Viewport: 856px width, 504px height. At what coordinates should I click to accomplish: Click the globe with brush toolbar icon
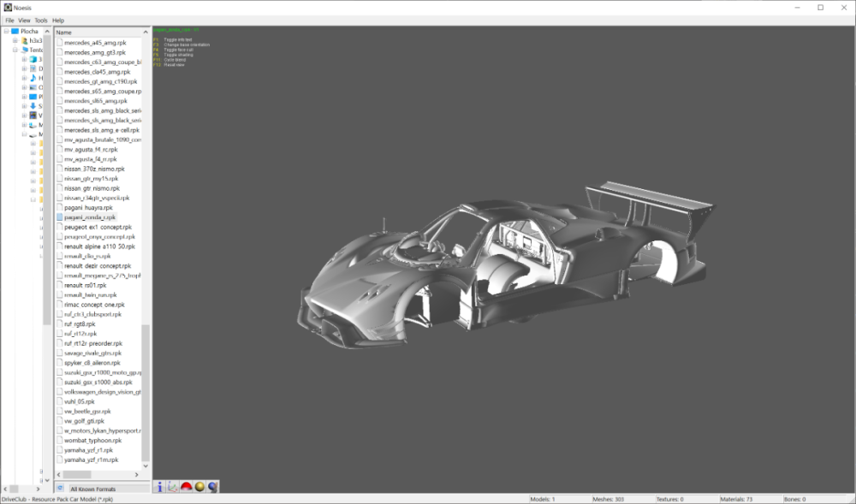click(213, 487)
